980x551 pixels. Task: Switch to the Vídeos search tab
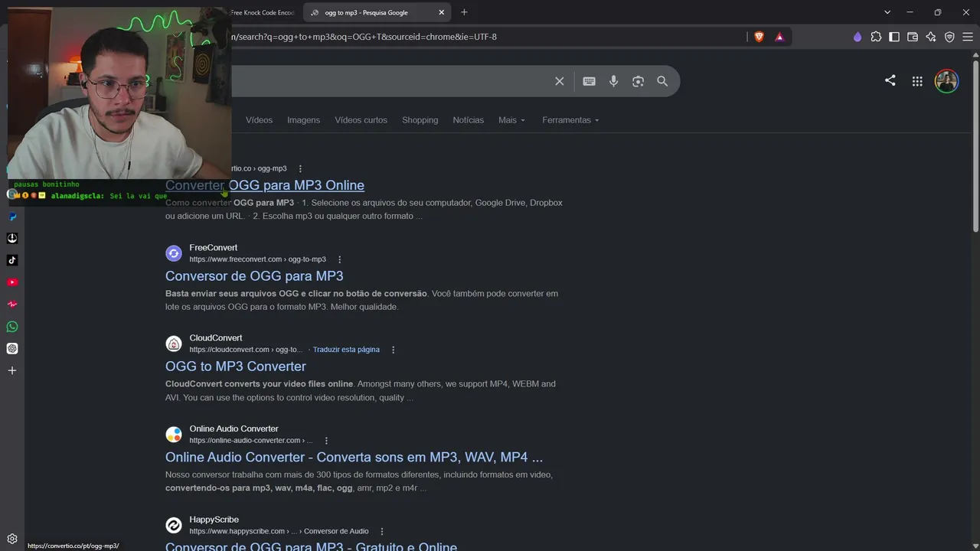coord(259,120)
